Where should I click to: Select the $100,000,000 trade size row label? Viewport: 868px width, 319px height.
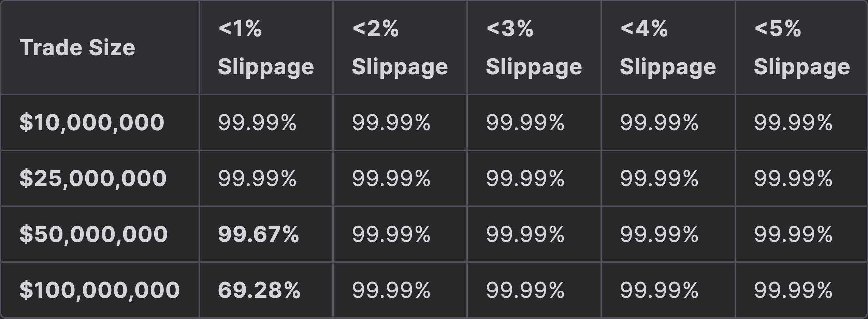click(99, 290)
